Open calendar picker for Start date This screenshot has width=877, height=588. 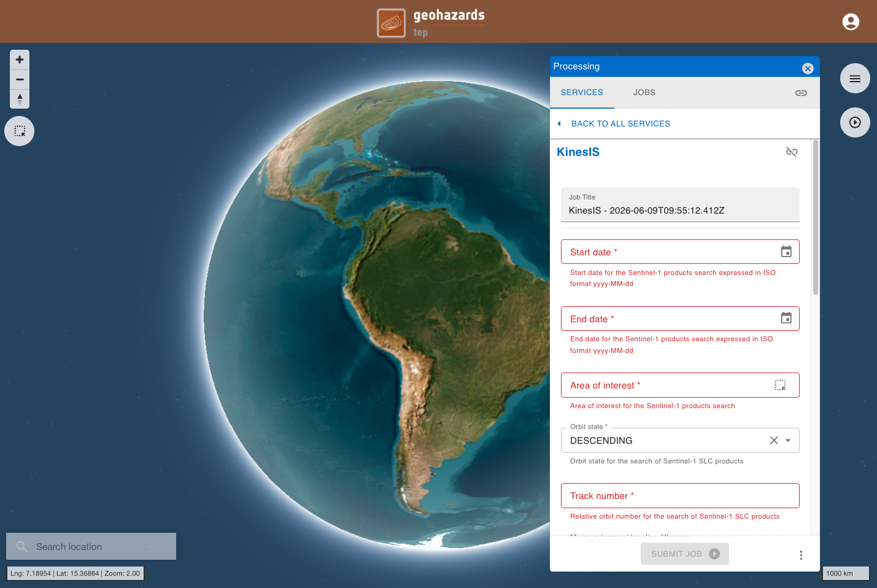point(786,252)
